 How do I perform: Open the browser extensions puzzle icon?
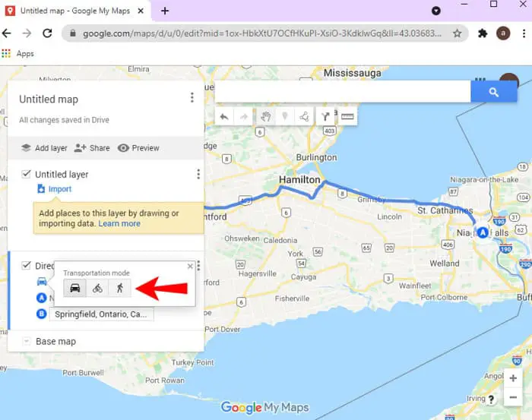[483, 33]
